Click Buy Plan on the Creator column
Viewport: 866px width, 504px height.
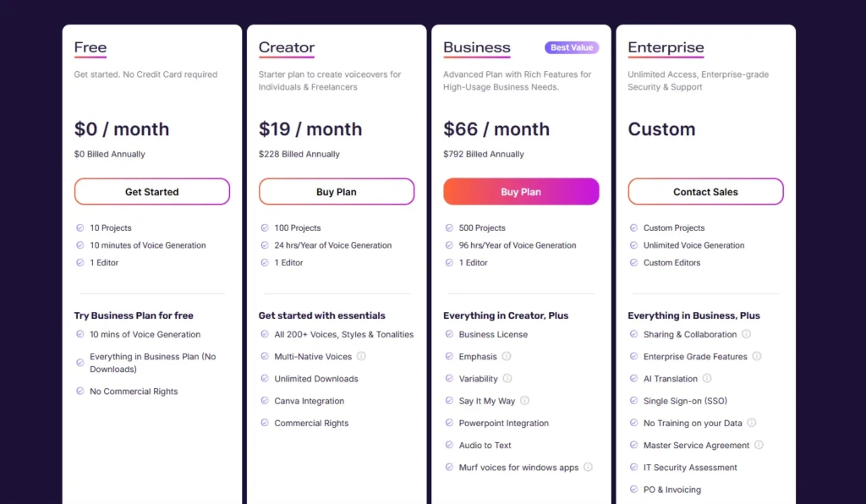[336, 192]
